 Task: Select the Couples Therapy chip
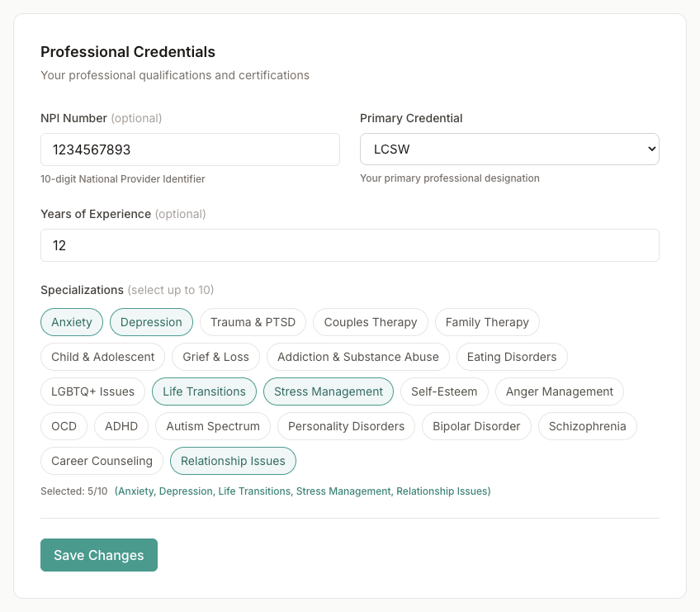click(370, 322)
